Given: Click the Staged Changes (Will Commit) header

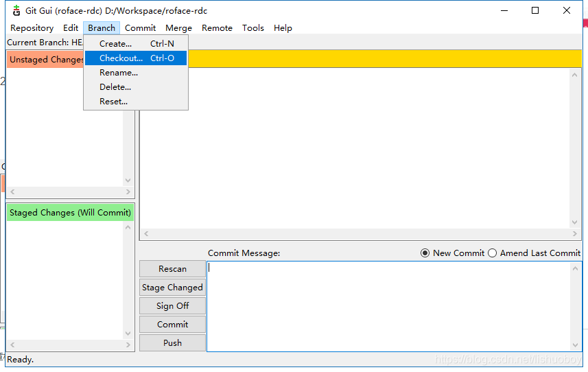Looking at the screenshot, I should 70,213.
